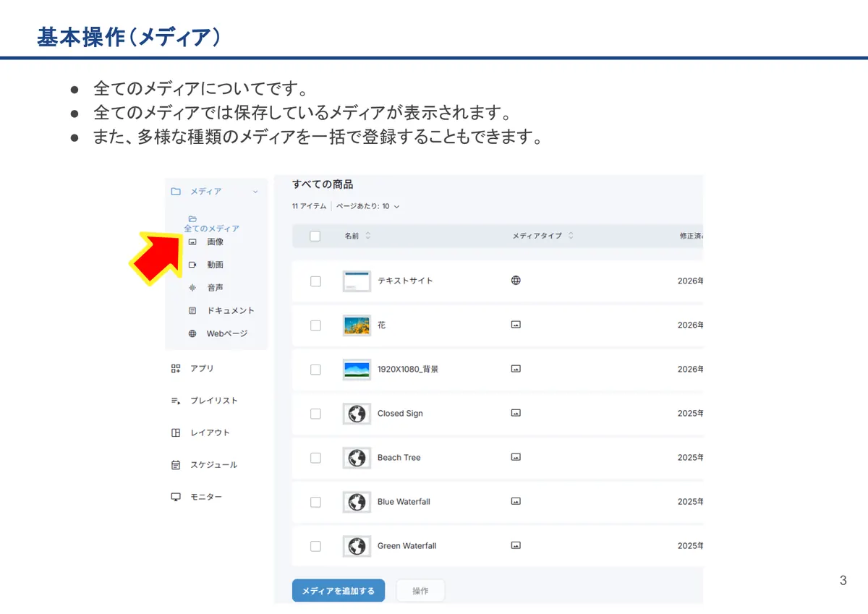Check the Beach Tree row checkbox
The width and height of the screenshot is (868, 614).
(x=315, y=458)
